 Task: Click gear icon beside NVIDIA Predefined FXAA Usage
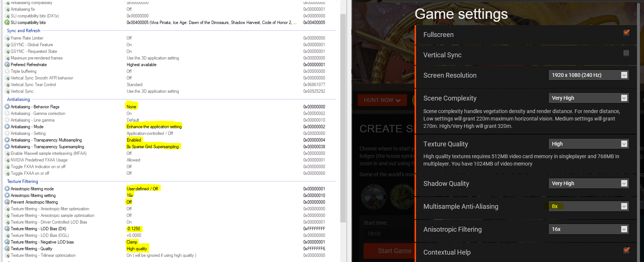(7, 160)
